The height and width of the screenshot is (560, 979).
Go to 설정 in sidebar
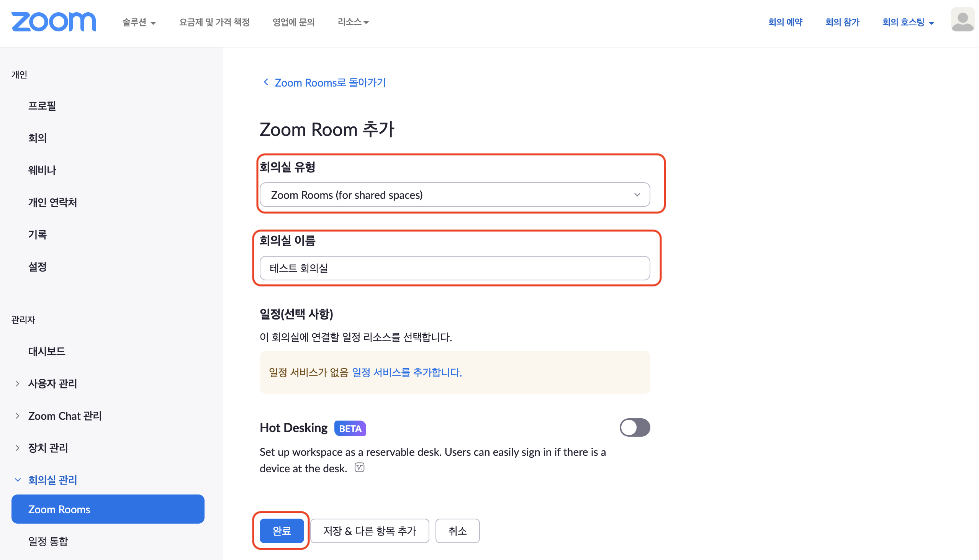pos(37,267)
